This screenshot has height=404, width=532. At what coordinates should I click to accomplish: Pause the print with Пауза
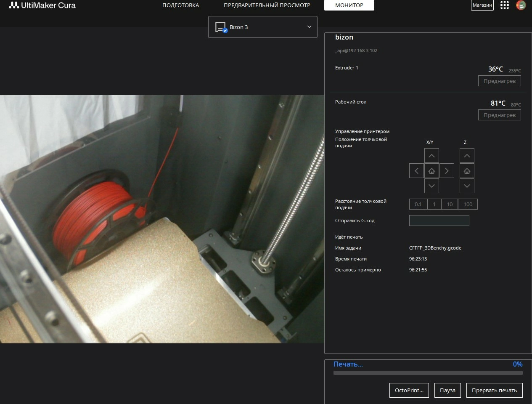coord(447,390)
